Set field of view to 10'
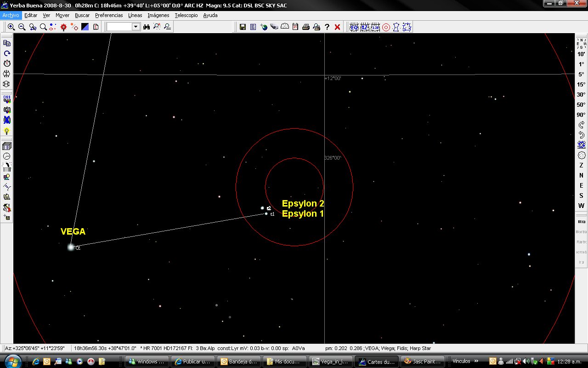The image size is (588, 368). click(581, 54)
